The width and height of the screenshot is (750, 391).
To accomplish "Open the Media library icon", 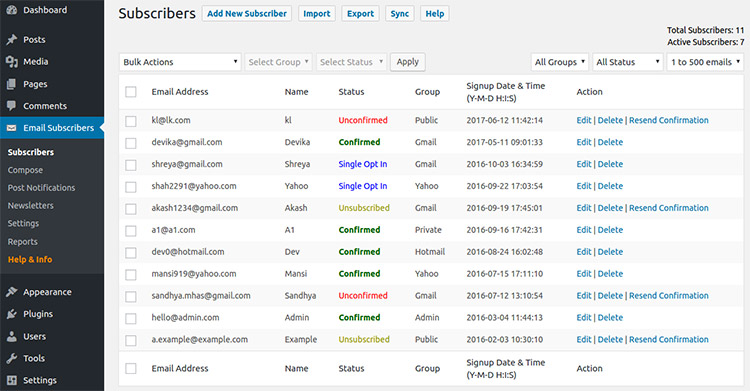I will [12, 62].
